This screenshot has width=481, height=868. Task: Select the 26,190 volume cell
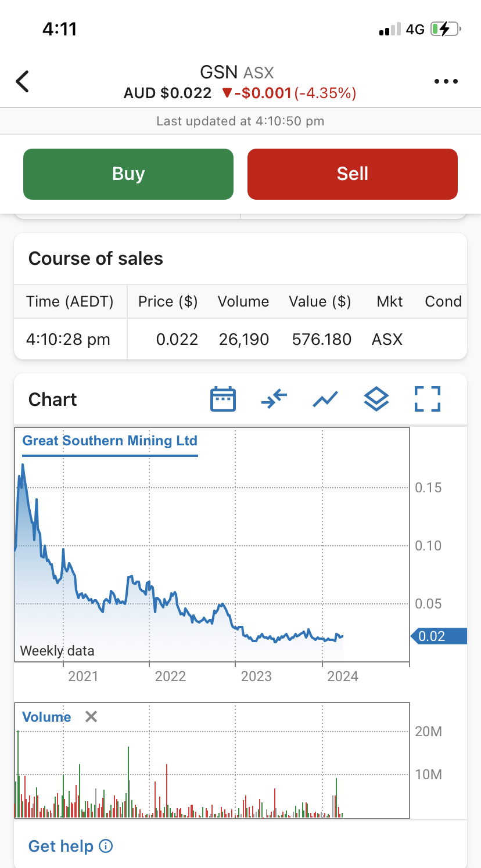(244, 339)
